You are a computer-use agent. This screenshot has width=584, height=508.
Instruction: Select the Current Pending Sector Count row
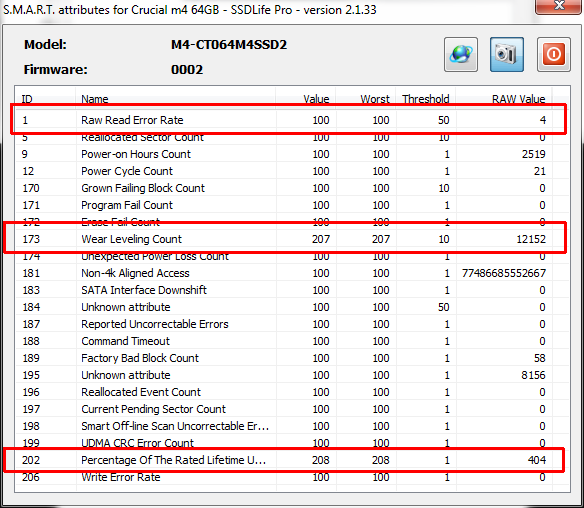pyautogui.click(x=292, y=409)
